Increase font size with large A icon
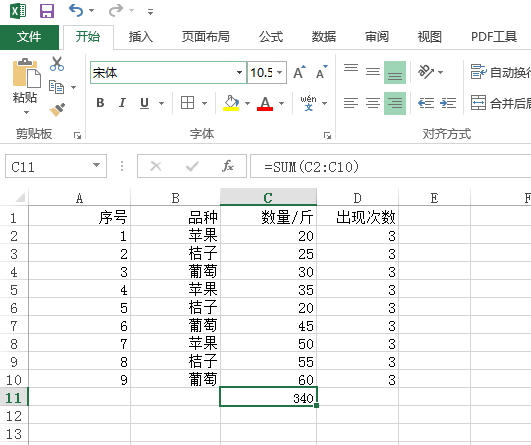The image size is (531, 445). coord(299,72)
